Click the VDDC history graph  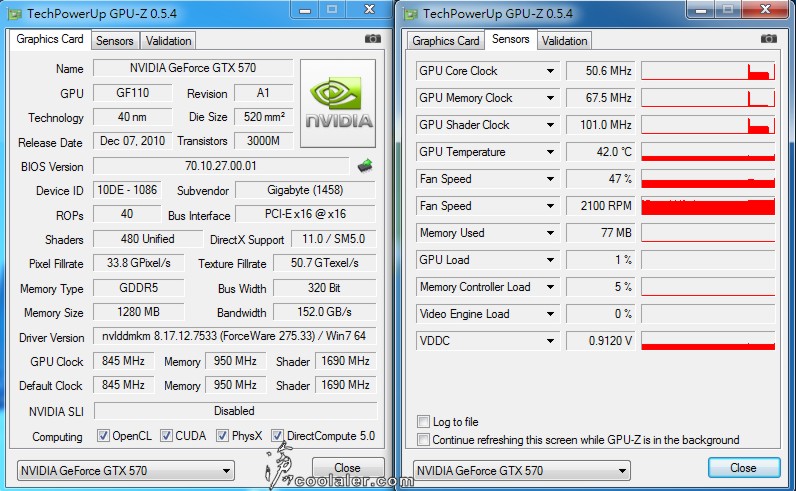tap(708, 341)
